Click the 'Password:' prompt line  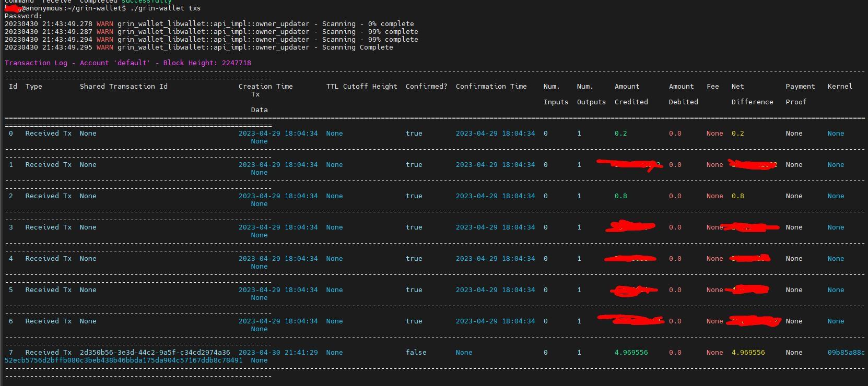(23, 16)
